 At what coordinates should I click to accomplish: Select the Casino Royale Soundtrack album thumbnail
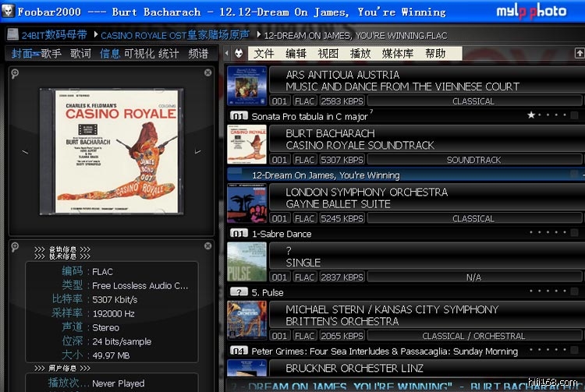tap(246, 145)
